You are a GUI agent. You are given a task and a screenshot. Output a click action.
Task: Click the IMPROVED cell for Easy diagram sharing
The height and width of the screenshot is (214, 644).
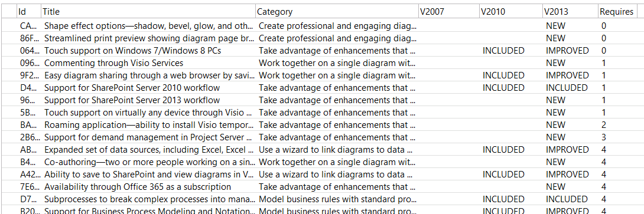tap(567, 75)
